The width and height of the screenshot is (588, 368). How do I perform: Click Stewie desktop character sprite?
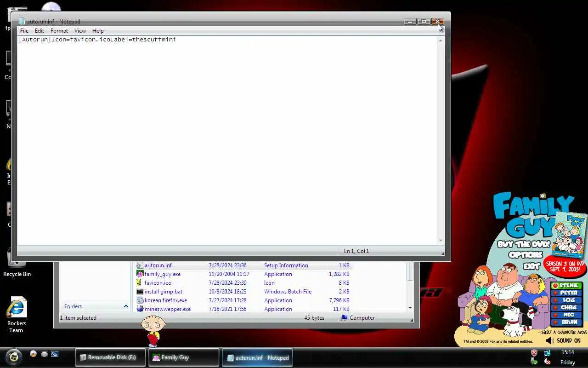click(153, 331)
